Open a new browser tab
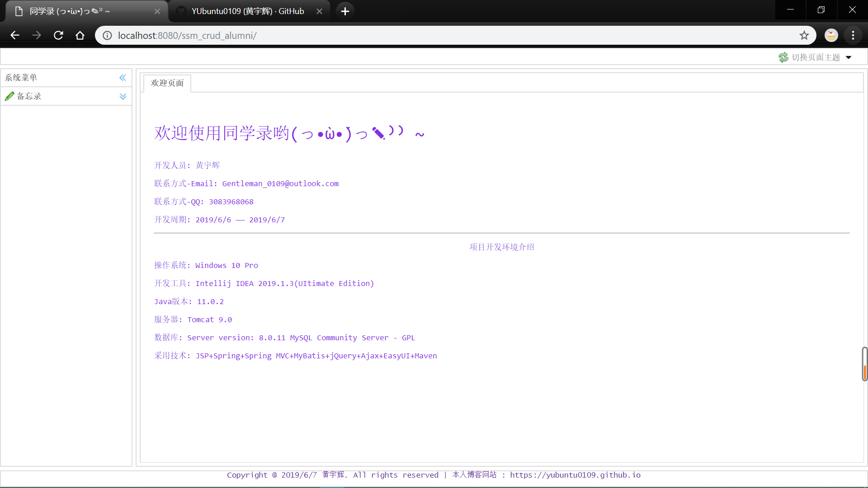Image resolution: width=868 pixels, height=488 pixels. point(345,11)
